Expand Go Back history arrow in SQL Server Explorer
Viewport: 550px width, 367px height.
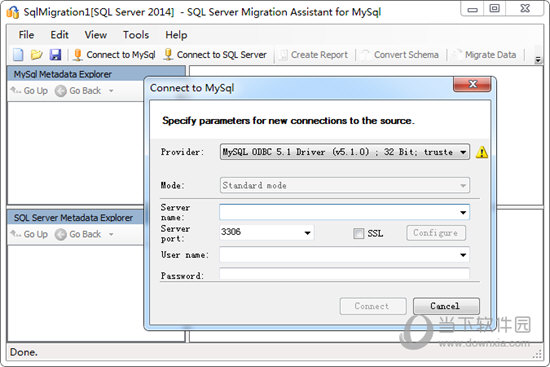111,234
